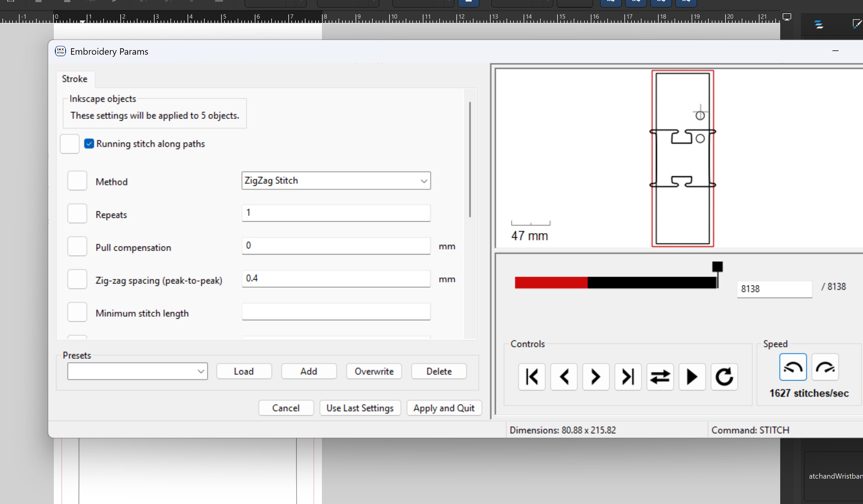Viewport: 863px width, 504px height.
Task: Open Inkscape Fill and Stroke panel icon
Action: [857, 24]
